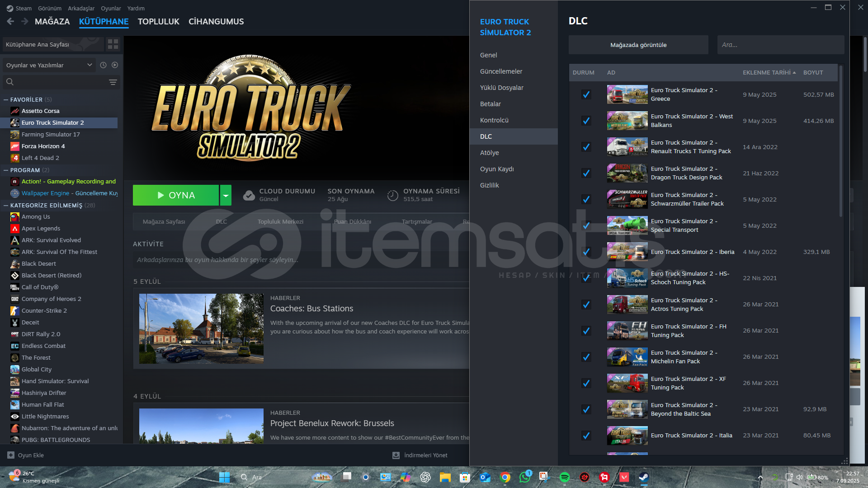Open Windows Start menu from taskbar

(224, 477)
